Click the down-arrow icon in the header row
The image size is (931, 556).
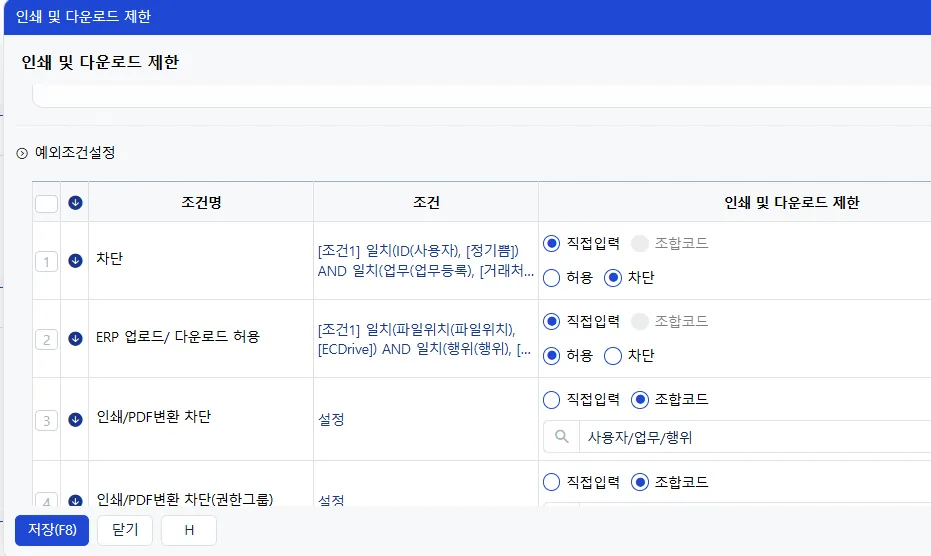click(75, 203)
